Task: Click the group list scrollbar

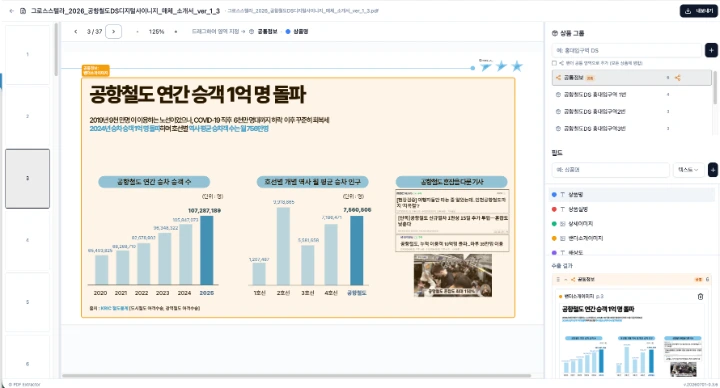Action: pos(715,87)
